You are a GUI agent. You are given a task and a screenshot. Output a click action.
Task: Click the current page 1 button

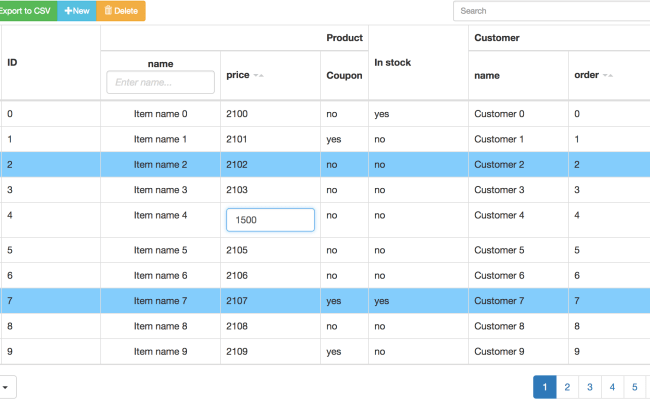(x=544, y=387)
